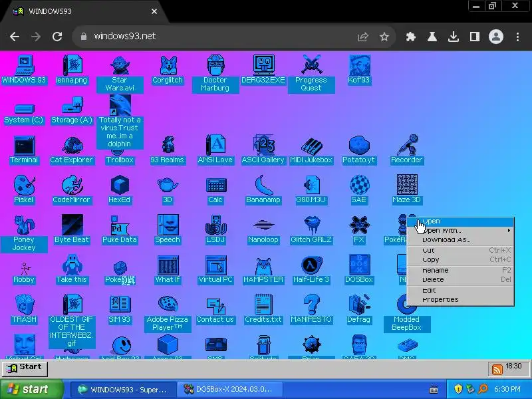Launch Nanoloop icon

pyautogui.click(x=263, y=225)
